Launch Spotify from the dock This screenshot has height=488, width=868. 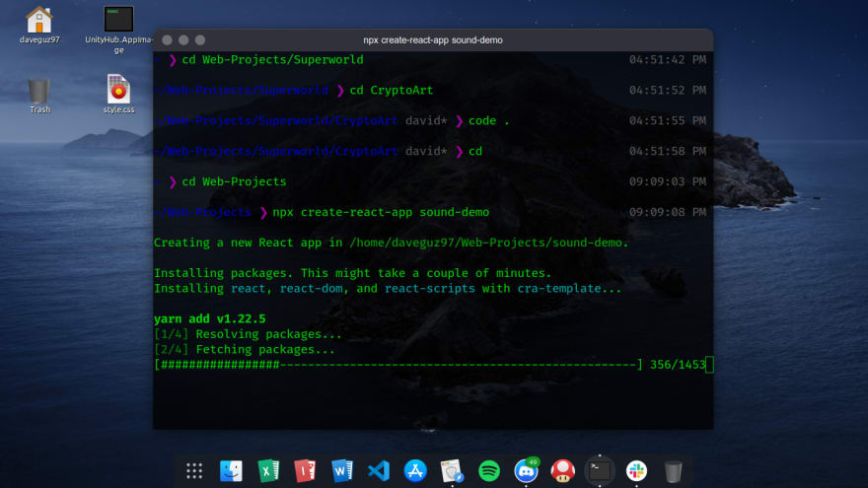click(x=489, y=471)
